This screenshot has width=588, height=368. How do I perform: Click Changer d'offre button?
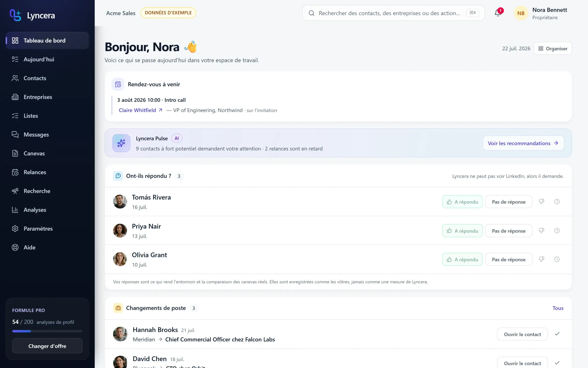click(47, 346)
